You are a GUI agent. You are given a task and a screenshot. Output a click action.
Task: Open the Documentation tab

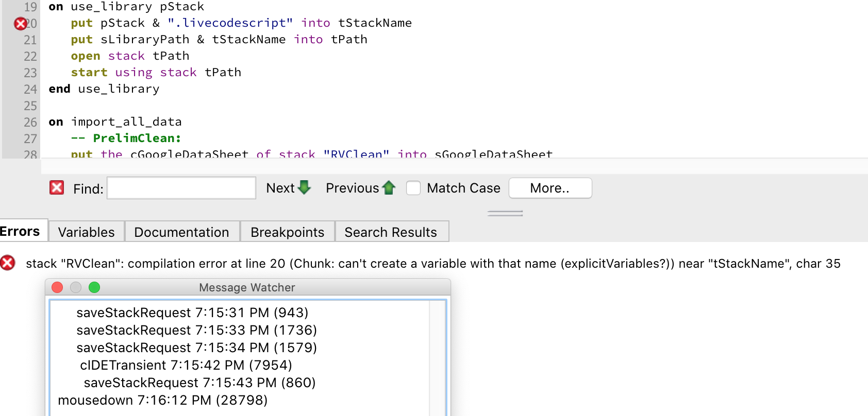(x=181, y=232)
